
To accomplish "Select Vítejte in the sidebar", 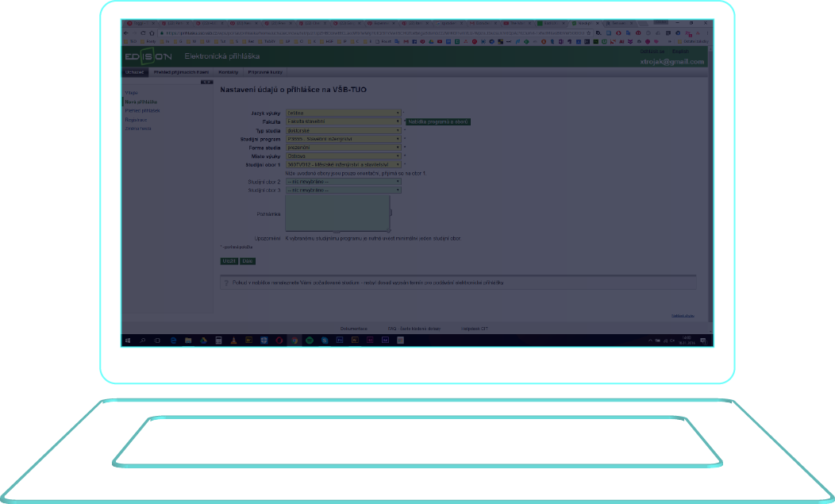I will tap(132, 93).
